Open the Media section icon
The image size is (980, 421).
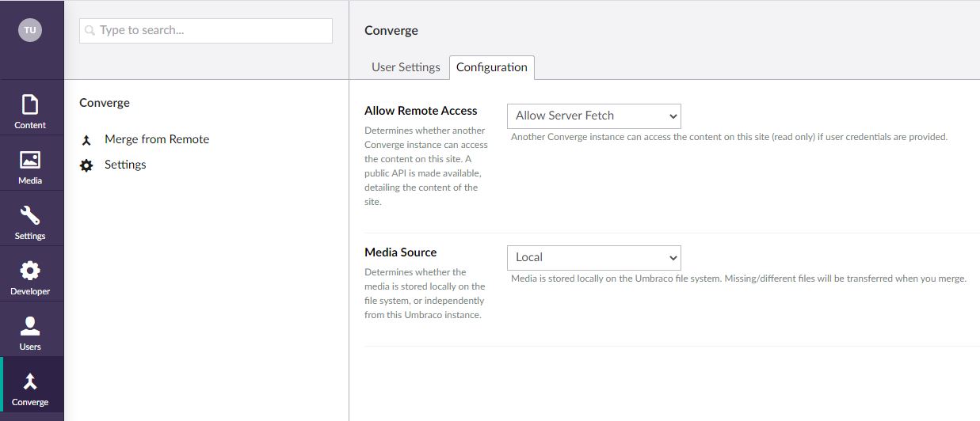coord(30,160)
